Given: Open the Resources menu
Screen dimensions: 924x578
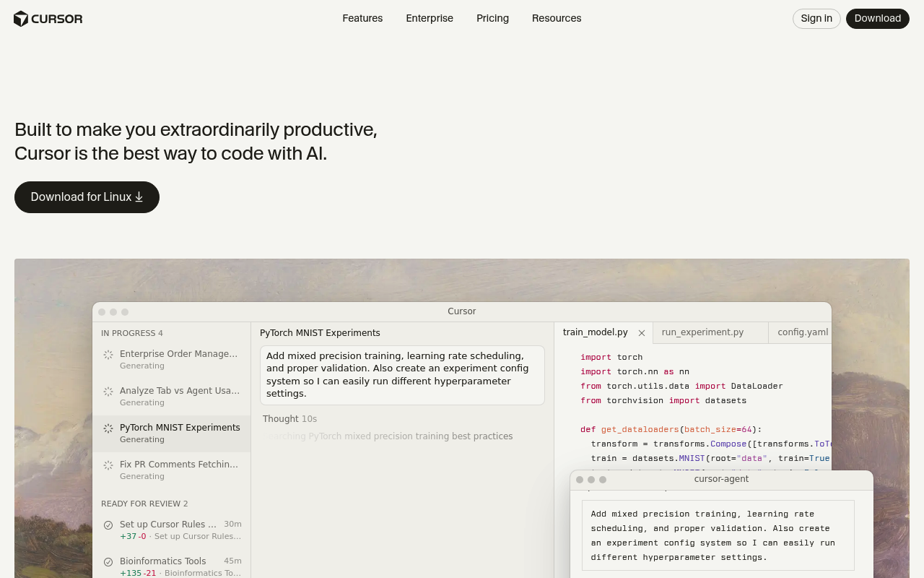Looking at the screenshot, I should [557, 19].
